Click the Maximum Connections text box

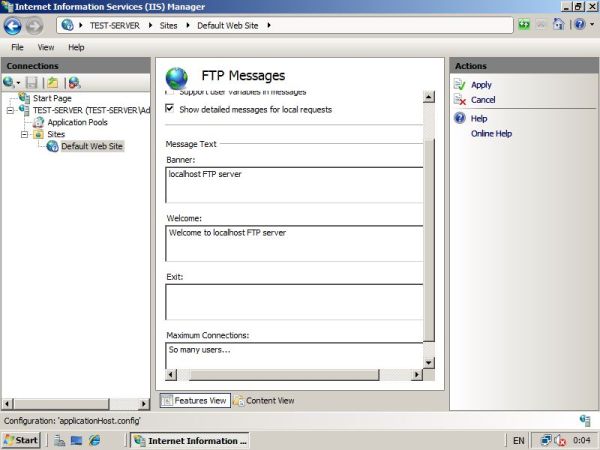click(294, 355)
